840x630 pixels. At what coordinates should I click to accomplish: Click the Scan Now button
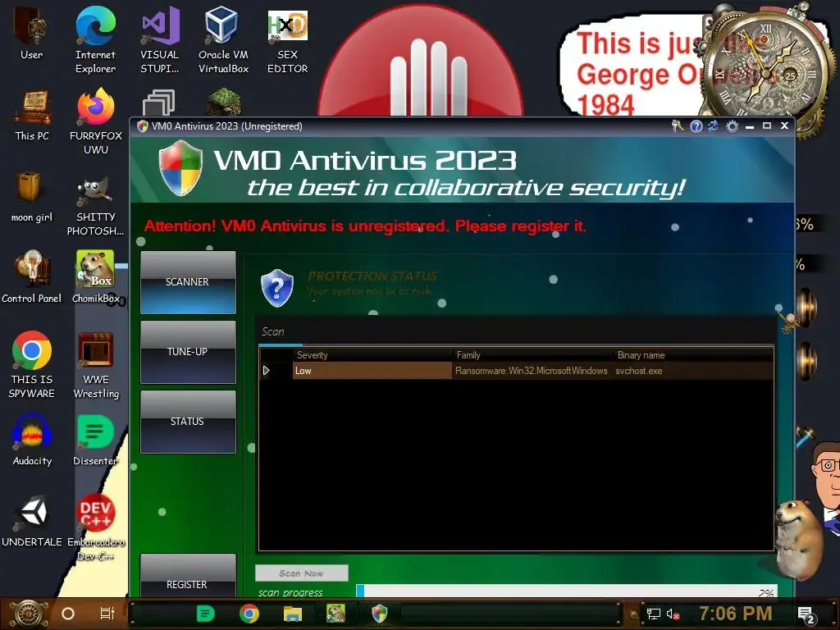tap(301, 573)
